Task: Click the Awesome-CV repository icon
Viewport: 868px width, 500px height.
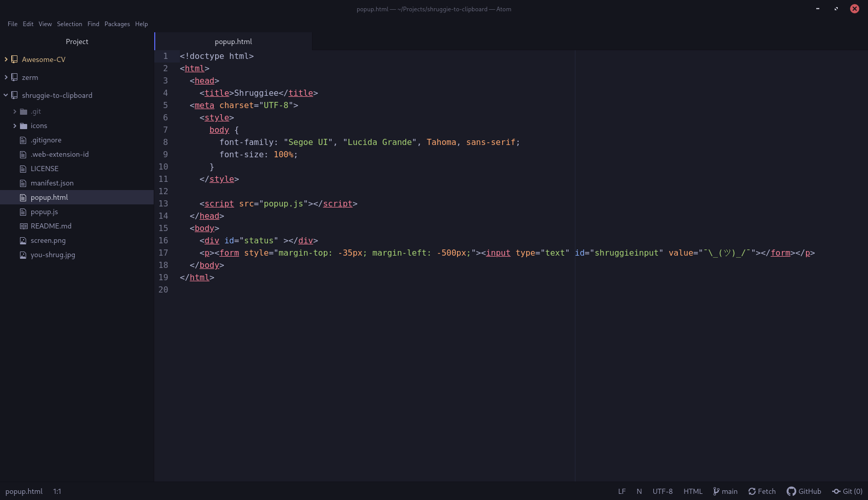Action: [x=14, y=59]
